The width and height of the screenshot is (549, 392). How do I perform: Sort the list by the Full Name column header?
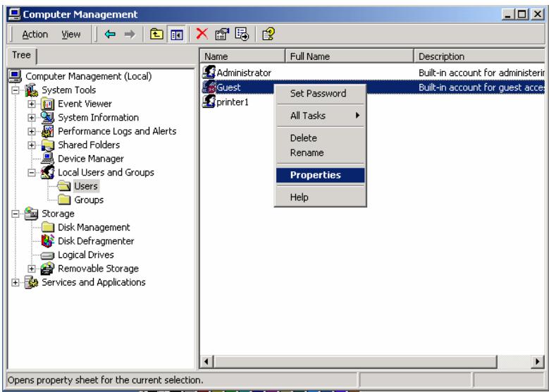(348, 56)
